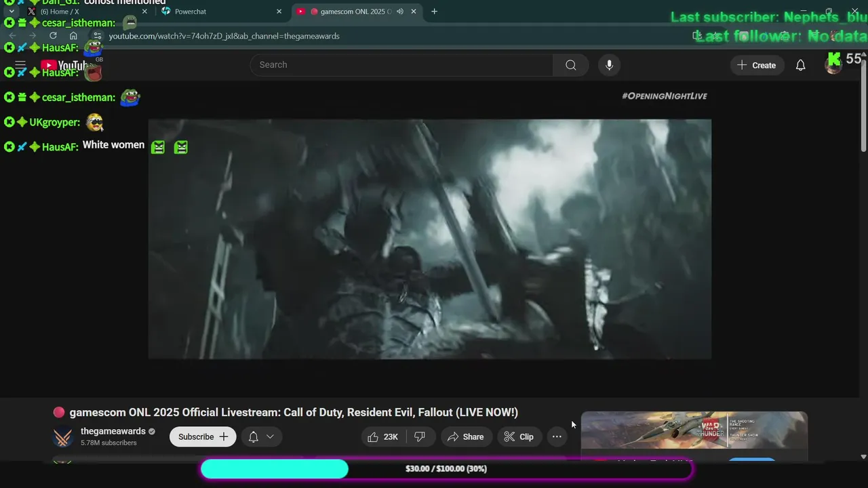The height and width of the screenshot is (488, 868).
Task: Close the Home / X tab
Action: (144, 12)
